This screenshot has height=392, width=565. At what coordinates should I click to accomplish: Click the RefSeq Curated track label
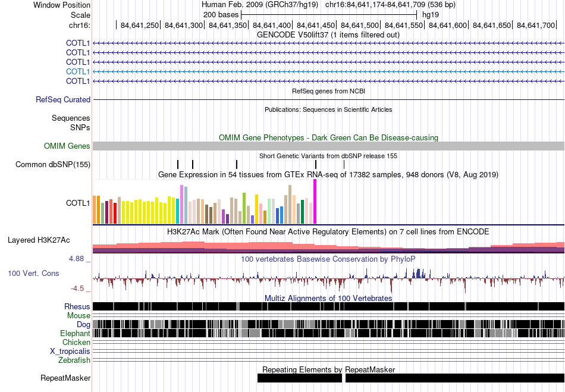click(x=63, y=100)
